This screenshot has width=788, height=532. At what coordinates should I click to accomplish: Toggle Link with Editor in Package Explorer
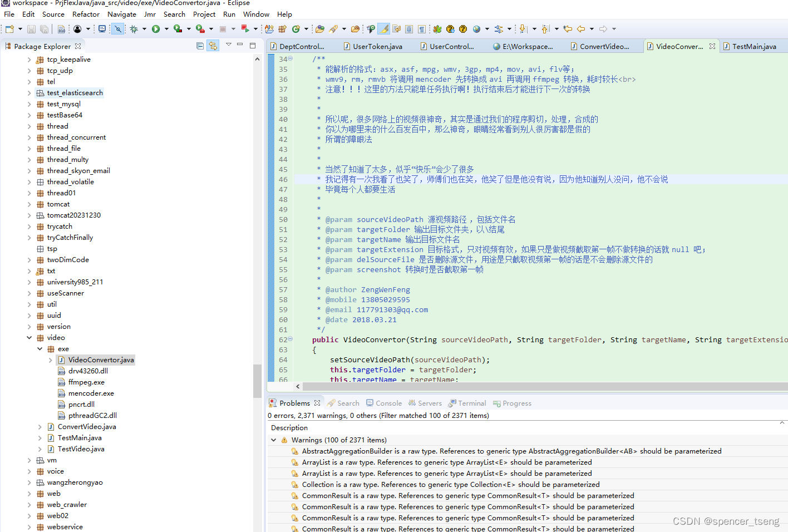coord(213,46)
